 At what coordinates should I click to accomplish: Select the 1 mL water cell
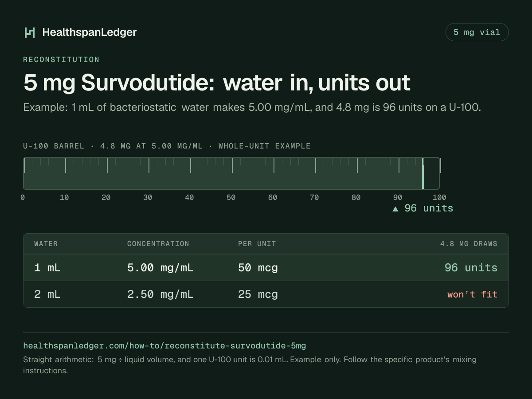[47, 268]
